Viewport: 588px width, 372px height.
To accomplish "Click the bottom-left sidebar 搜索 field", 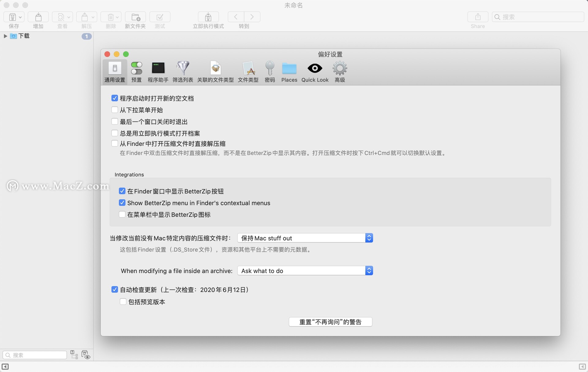I will (35, 355).
